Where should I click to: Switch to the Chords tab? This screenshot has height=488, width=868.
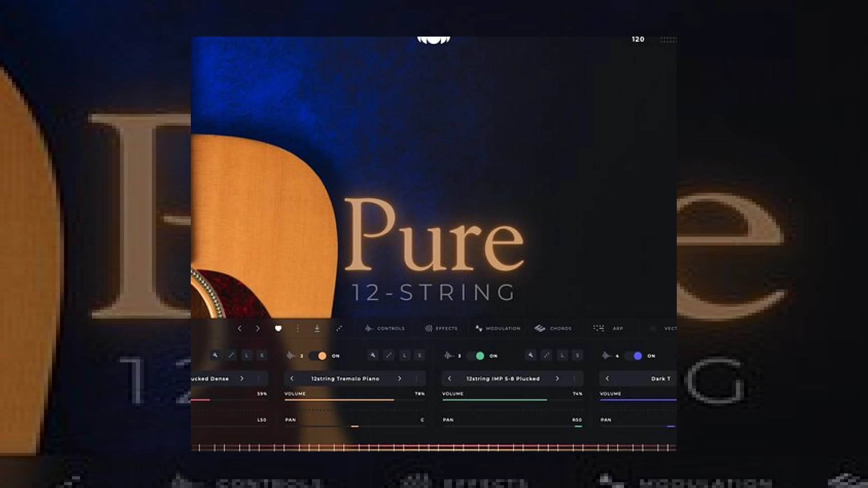pyautogui.click(x=553, y=328)
